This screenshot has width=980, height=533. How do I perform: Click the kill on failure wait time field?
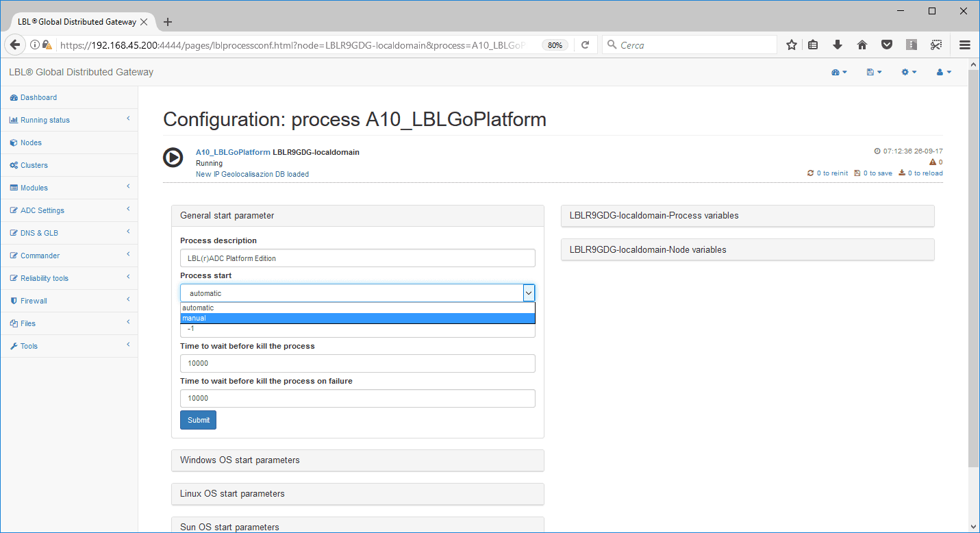click(357, 398)
